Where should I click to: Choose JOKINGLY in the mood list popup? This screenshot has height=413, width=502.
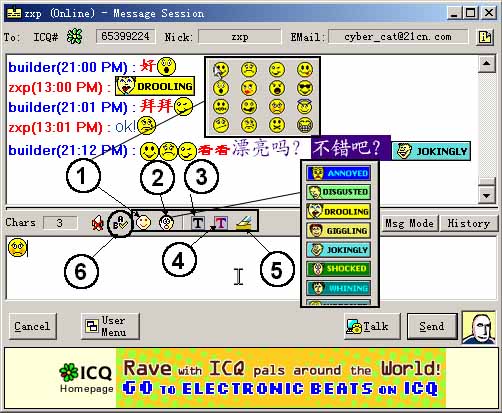point(338,250)
